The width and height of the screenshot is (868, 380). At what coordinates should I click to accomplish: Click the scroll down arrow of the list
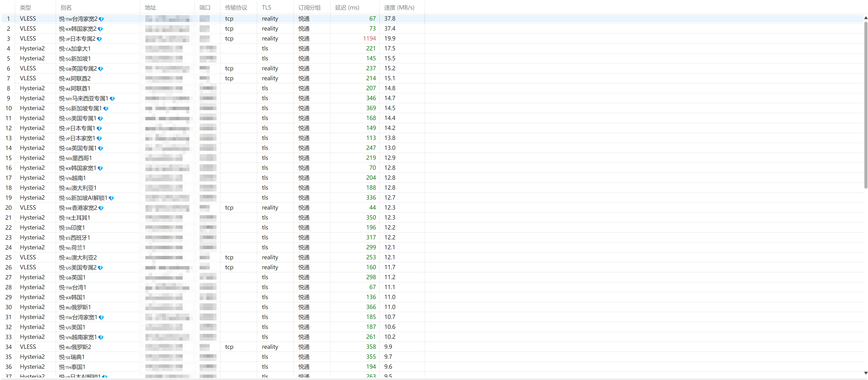point(866,373)
